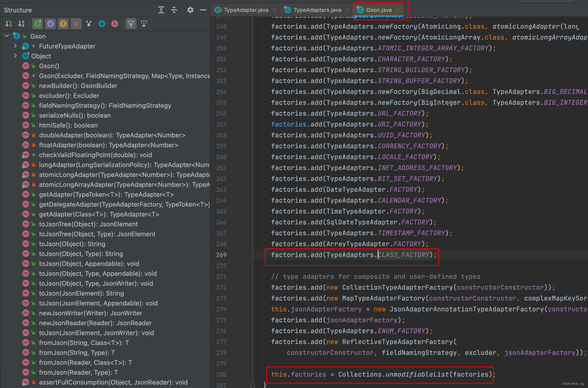Image resolution: width=588 pixels, height=388 pixels.
Task: Select toJsonTree(Object): JsonElement
Action: pos(88,224)
